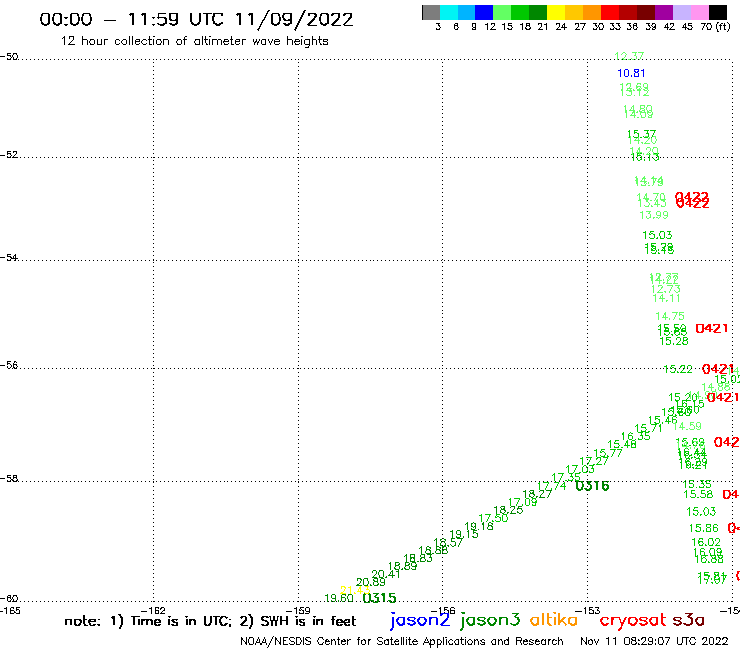This screenshot has width=740, height=650.
Task: Click the purple legend color swatch
Action: (x=664, y=12)
